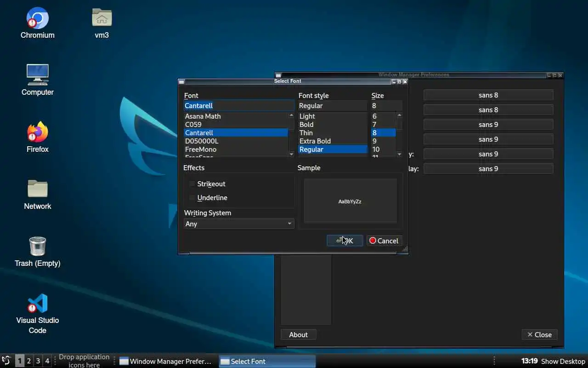Click the font list scroll-down arrow

[291, 154]
